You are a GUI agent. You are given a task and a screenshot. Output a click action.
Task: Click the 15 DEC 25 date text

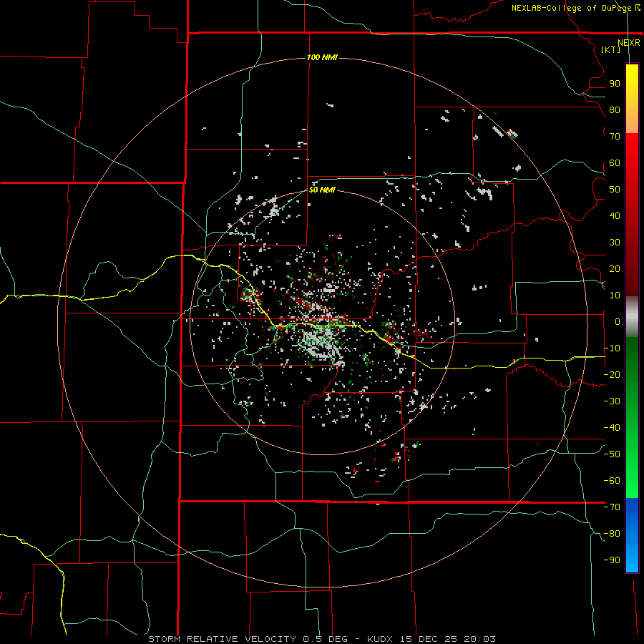pyautogui.click(x=429, y=639)
